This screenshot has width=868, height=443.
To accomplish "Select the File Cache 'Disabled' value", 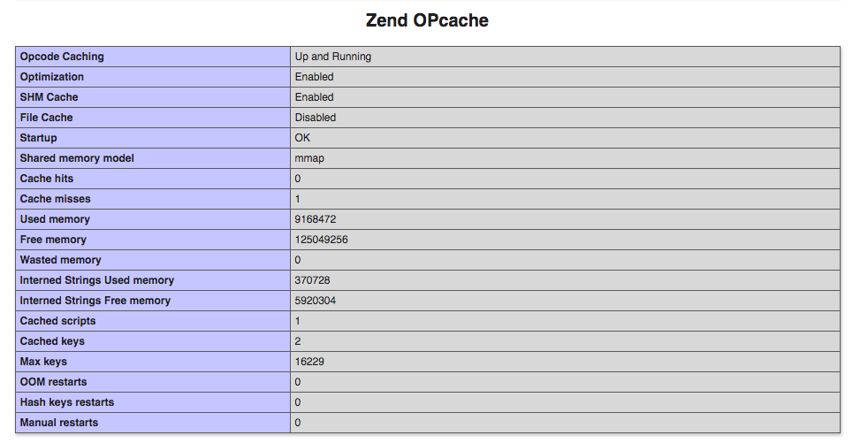I will tap(316, 118).
